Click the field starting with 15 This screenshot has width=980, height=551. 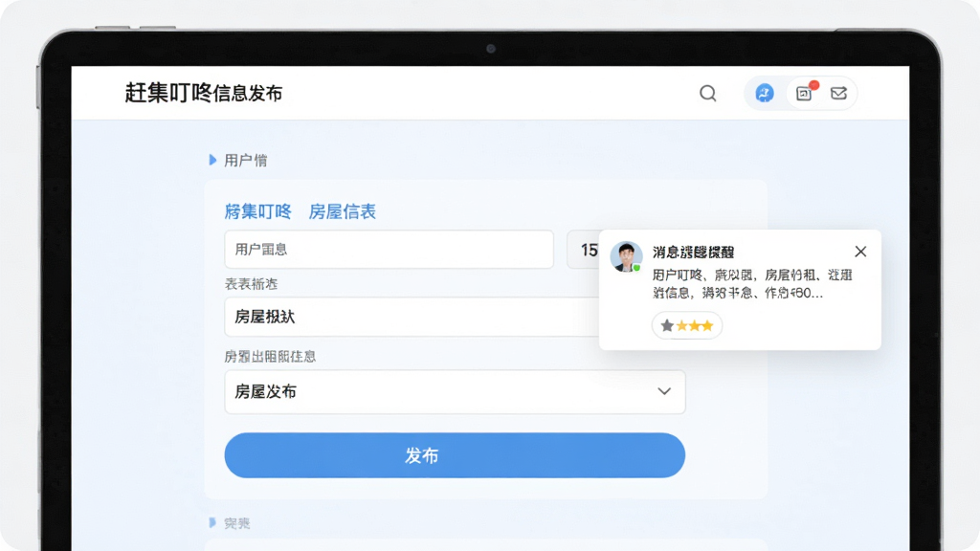[583, 250]
